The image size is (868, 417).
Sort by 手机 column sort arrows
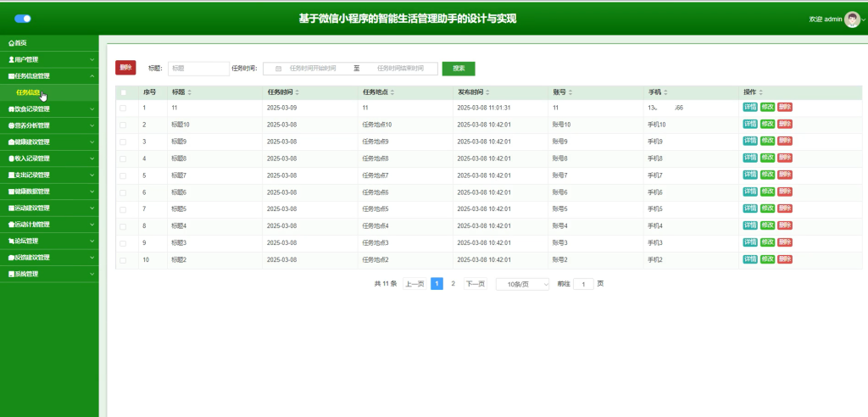click(666, 92)
